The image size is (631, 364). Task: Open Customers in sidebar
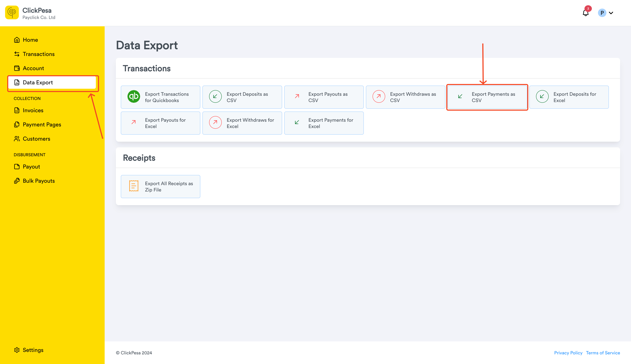pos(52,139)
